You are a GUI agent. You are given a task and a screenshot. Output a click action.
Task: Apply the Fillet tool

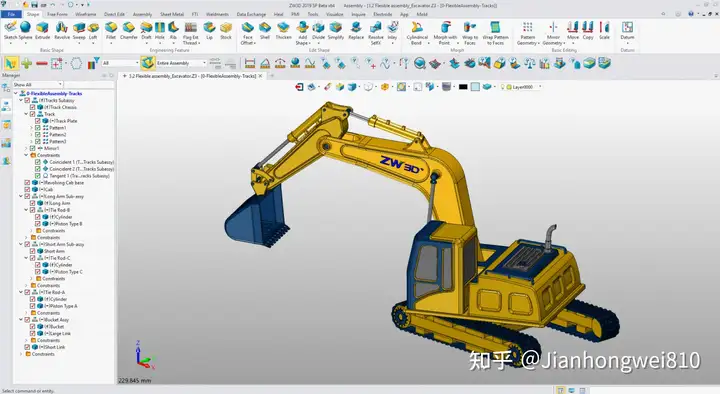coord(111,30)
